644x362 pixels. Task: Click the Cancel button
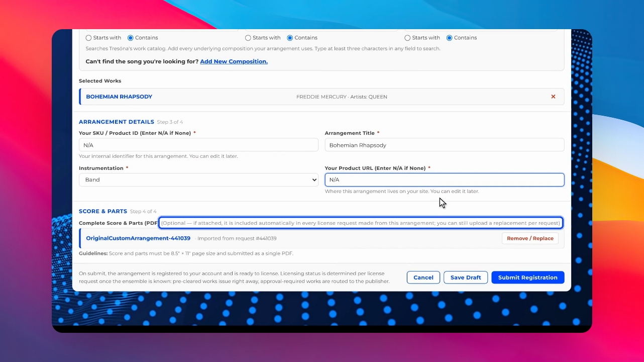pyautogui.click(x=423, y=278)
